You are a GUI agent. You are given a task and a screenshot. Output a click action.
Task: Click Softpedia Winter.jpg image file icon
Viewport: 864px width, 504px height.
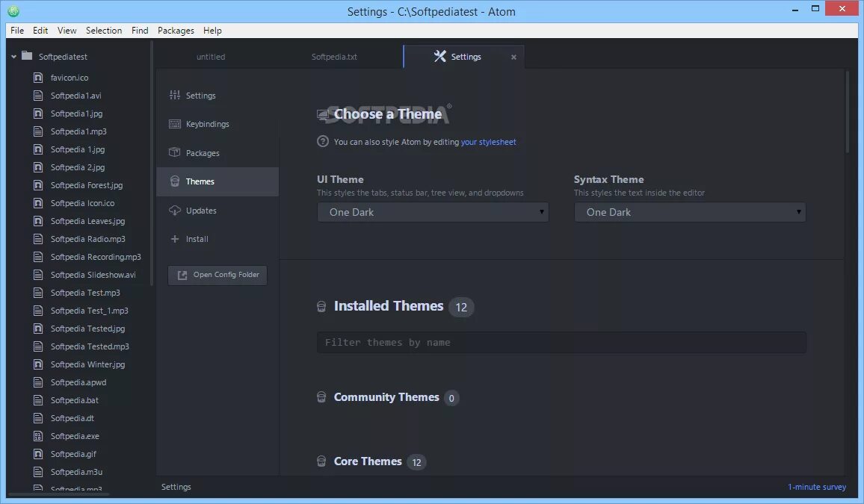click(38, 364)
